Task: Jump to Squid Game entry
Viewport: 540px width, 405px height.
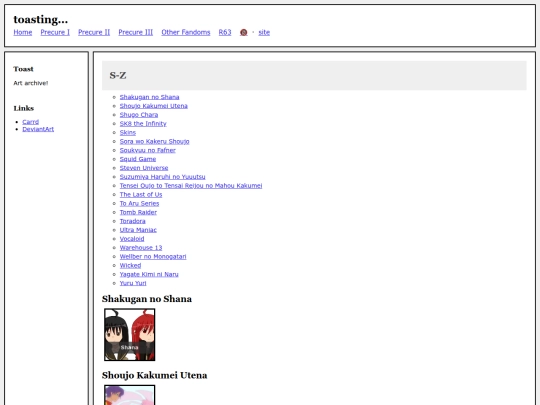Action: [x=138, y=159]
